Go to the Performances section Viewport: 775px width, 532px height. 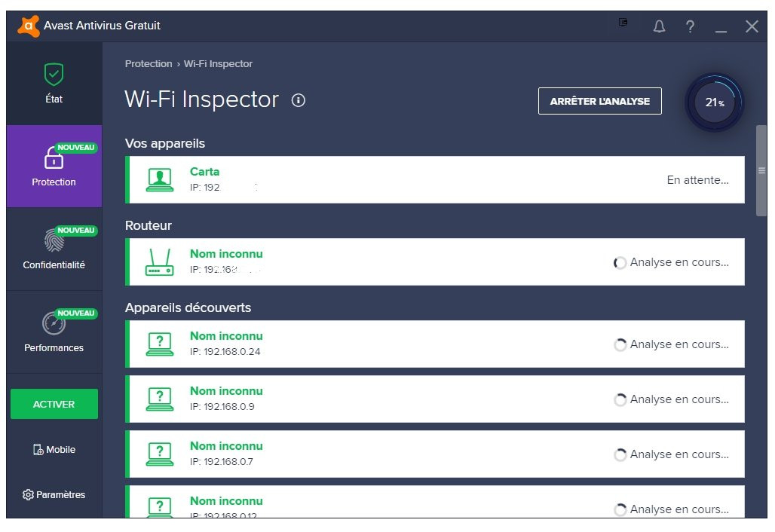pos(54,332)
